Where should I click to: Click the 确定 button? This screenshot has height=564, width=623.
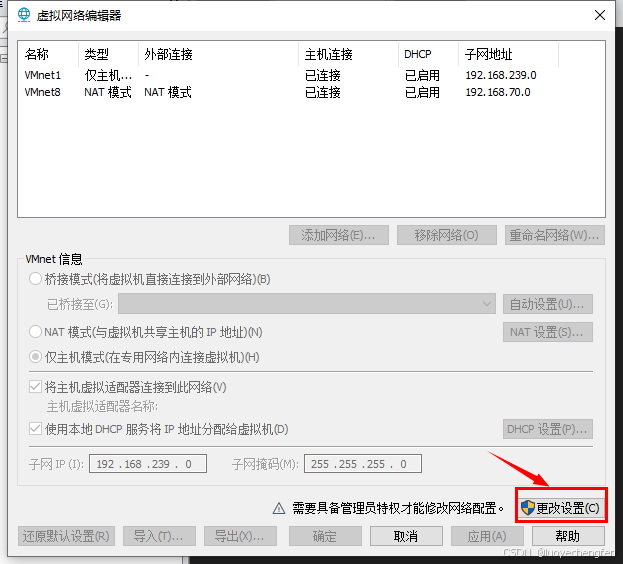325,536
